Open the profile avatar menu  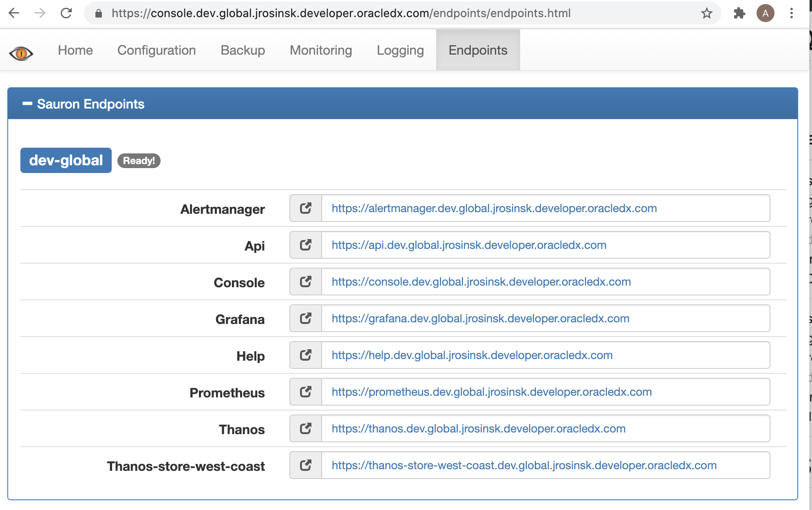coord(765,13)
